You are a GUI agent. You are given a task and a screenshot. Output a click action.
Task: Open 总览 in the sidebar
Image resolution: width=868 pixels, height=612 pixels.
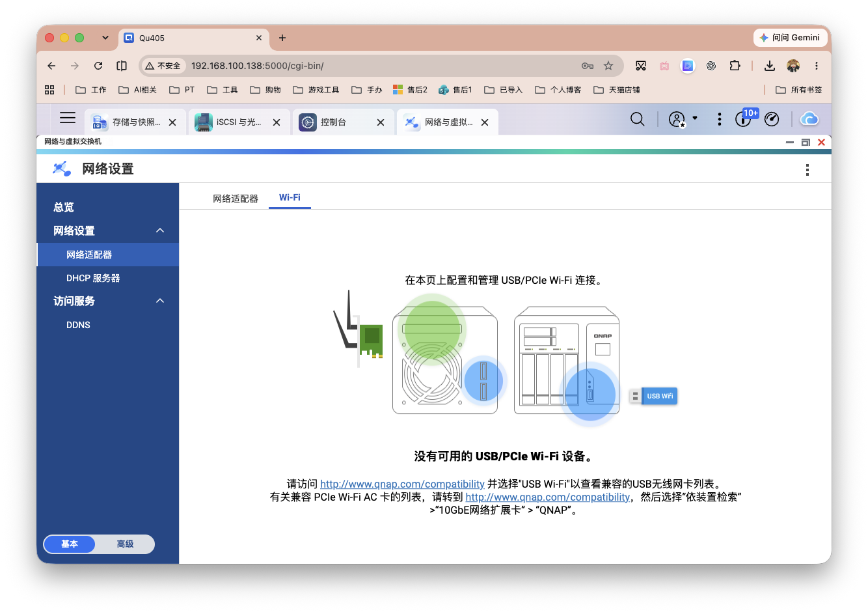pyautogui.click(x=64, y=207)
